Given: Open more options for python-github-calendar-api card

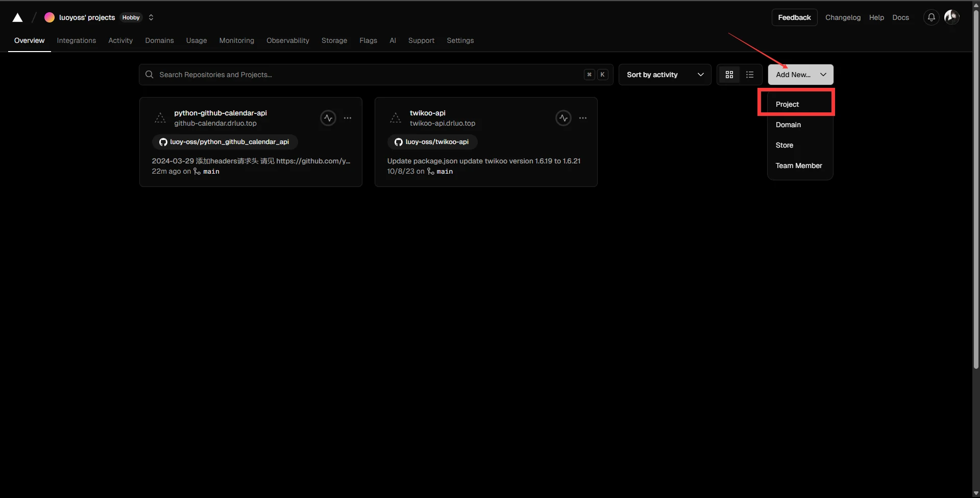Looking at the screenshot, I should point(348,118).
